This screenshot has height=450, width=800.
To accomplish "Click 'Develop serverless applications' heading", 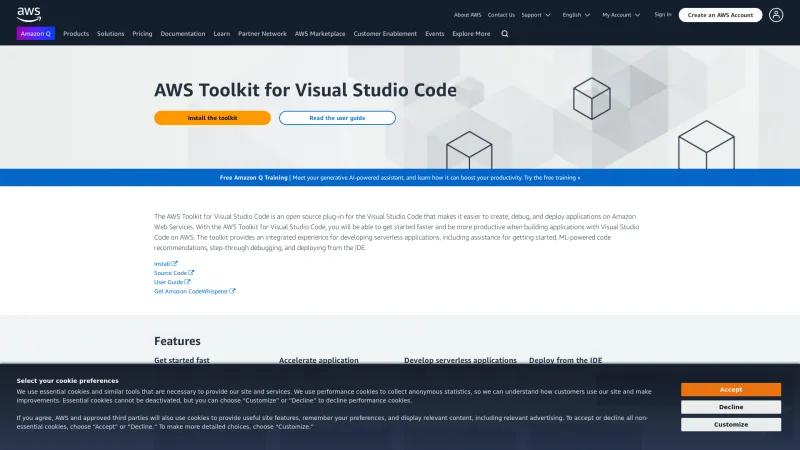I will point(460,360).
